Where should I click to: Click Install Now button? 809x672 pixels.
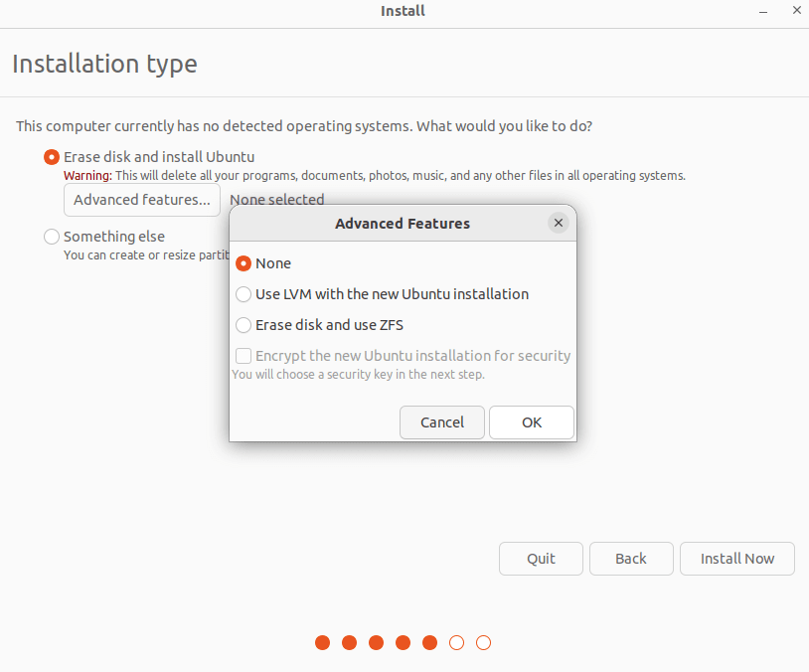pyautogui.click(x=736, y=559)
